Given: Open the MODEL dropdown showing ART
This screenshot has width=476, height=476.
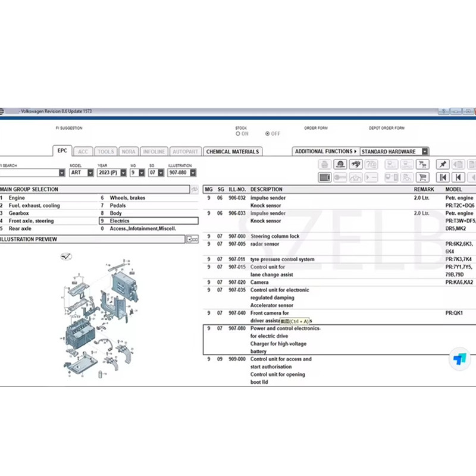Looking at the screenshot, I should [90, 173].
